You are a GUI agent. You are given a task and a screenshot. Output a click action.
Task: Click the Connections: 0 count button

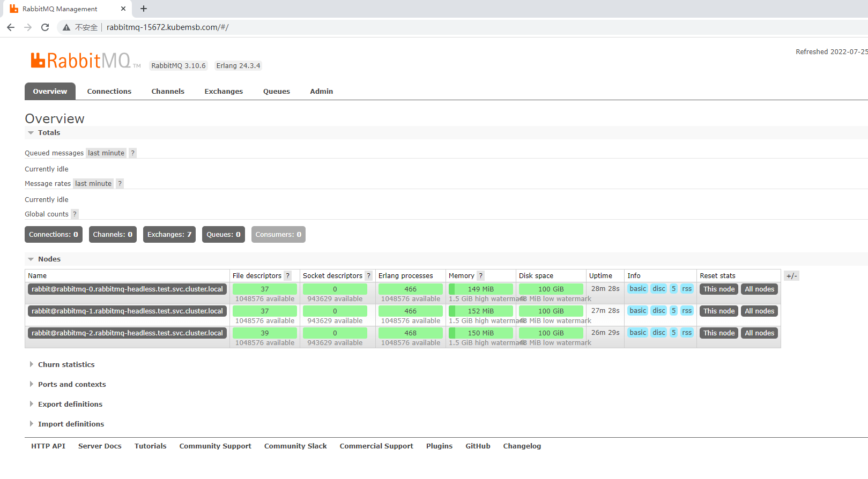pyautogui.click(x=54, y=235)
